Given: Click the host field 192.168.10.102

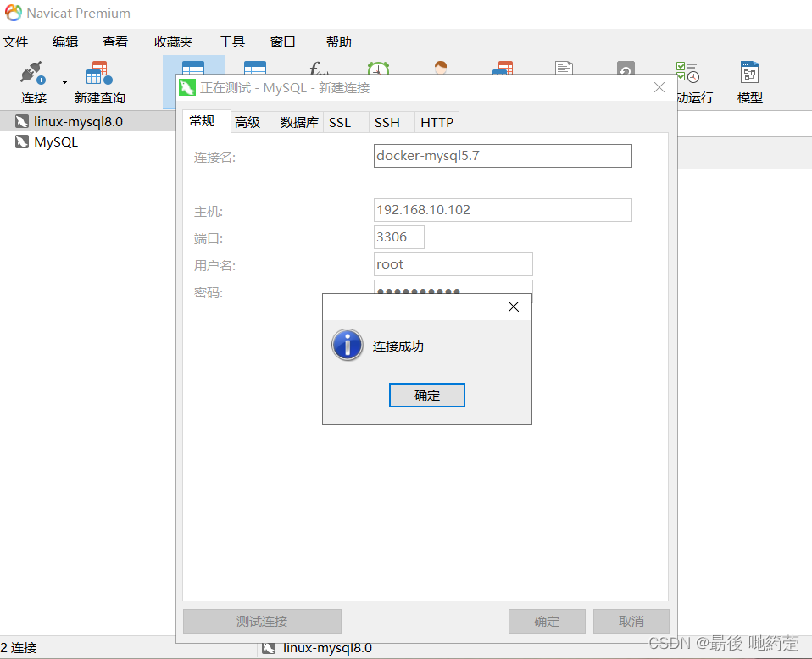Looking at the screenshot, I should tap(503, 210).
